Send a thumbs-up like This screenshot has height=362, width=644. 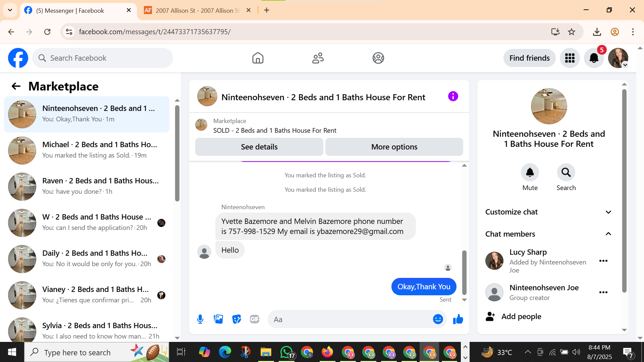pyautogui.click(x=458, y=319)
